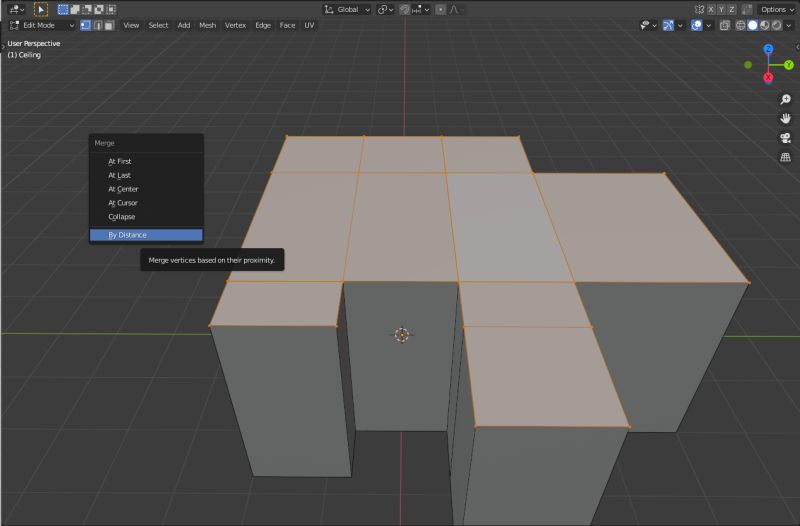Enable face select mode
The image size is (800, 526).
(109, 25)
